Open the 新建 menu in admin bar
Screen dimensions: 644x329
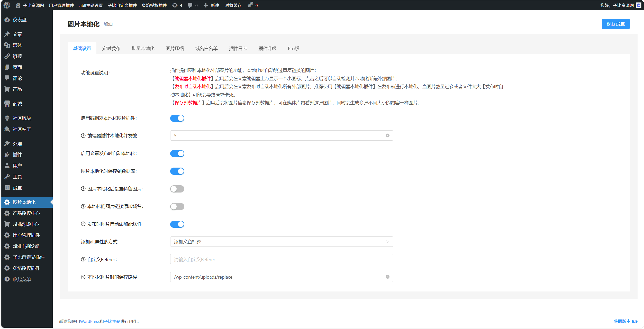[x=211, y=5]
